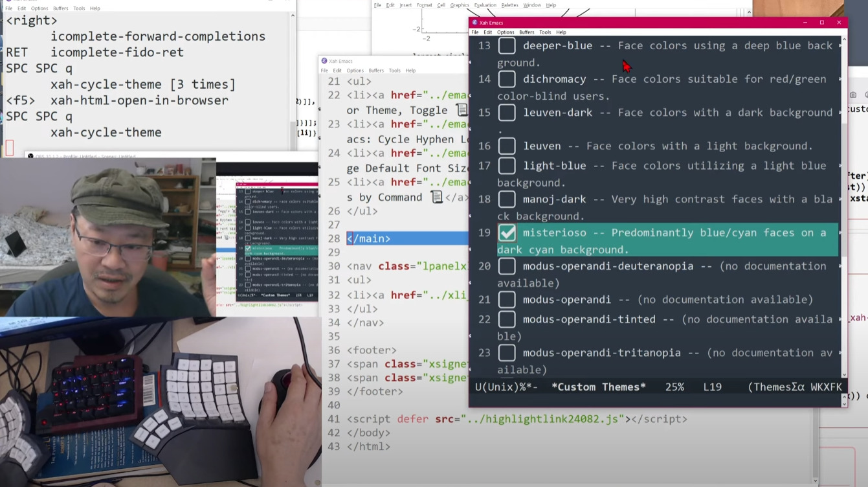Click the scroll-up arrow in the Mathematica window
Viewport: 868px width, 487px height.
click(750, 11)
